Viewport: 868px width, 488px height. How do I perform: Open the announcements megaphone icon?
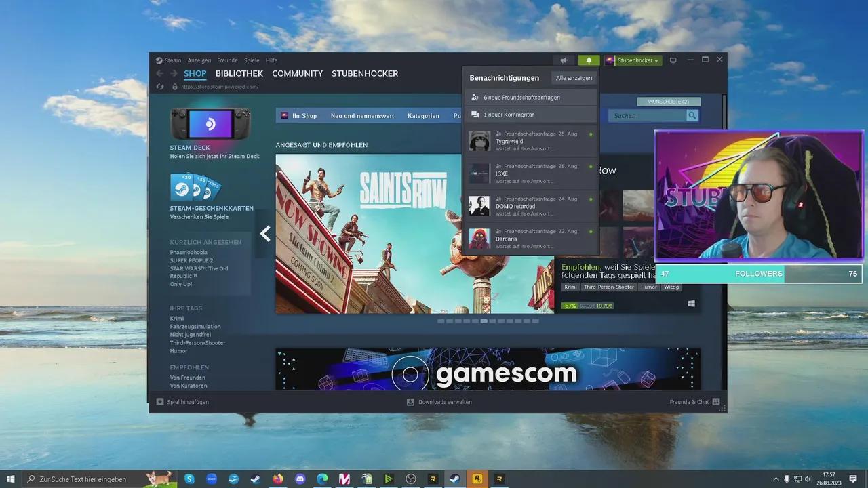pyautogui.click(x=564, y=60)
